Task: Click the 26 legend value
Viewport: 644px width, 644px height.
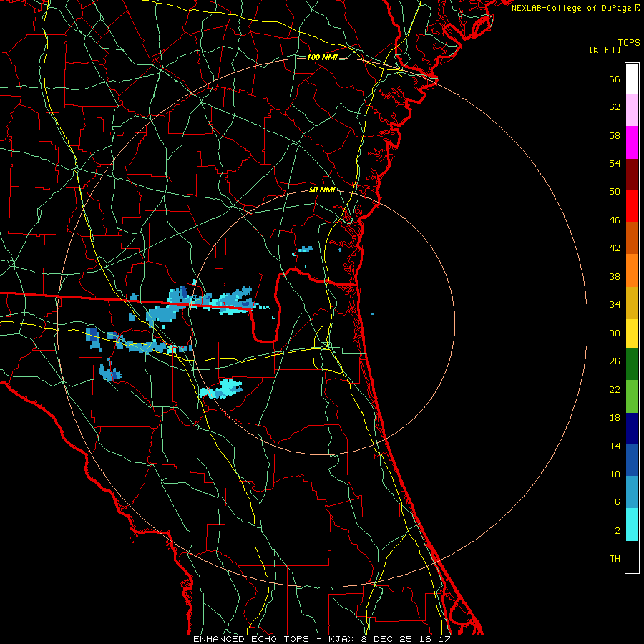Action: coord(615,361)
